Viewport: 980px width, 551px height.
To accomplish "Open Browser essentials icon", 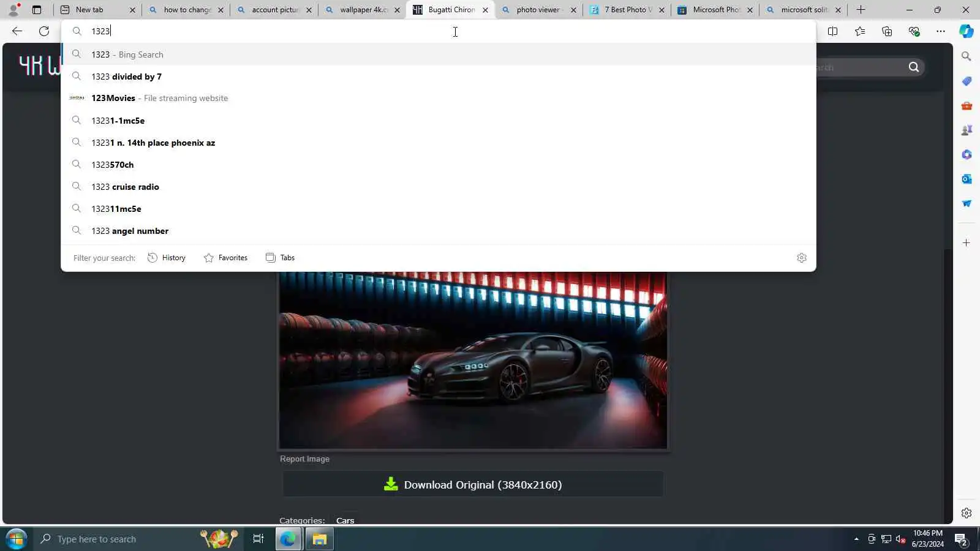I will click(914, 31).
